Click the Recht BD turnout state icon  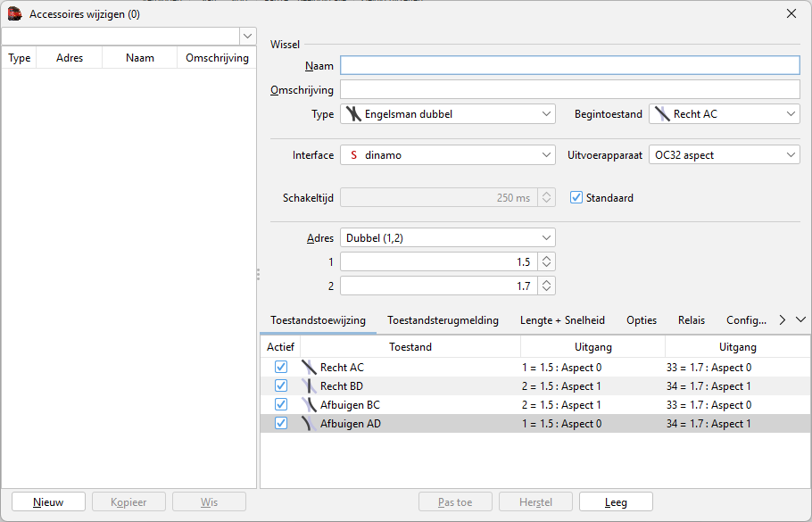[x=309, y=386]
